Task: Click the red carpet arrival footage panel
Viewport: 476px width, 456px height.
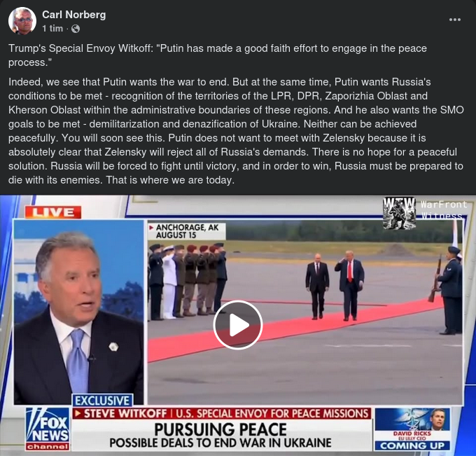Action: (305, 312)
